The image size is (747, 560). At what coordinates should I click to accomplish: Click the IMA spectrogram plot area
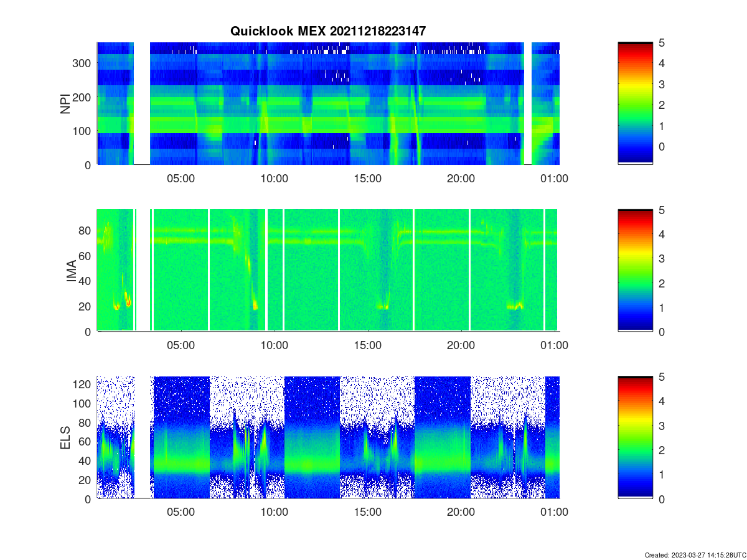pyautogui.click(x=328, y=271)
